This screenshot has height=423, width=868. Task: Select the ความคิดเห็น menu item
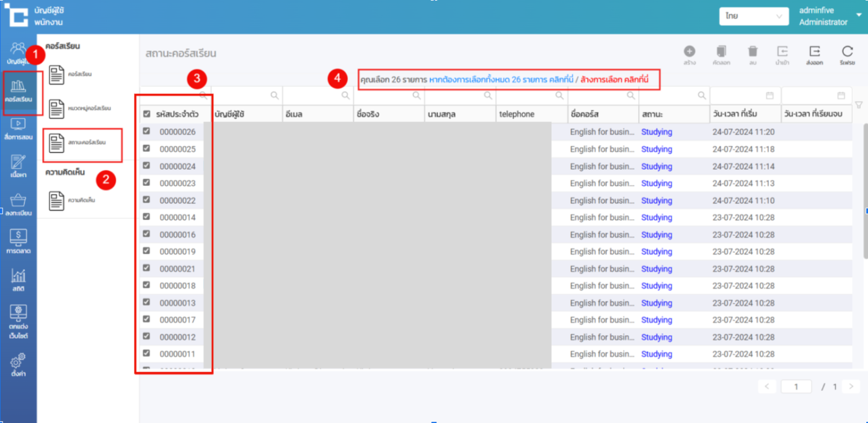(x=81, y=201)
